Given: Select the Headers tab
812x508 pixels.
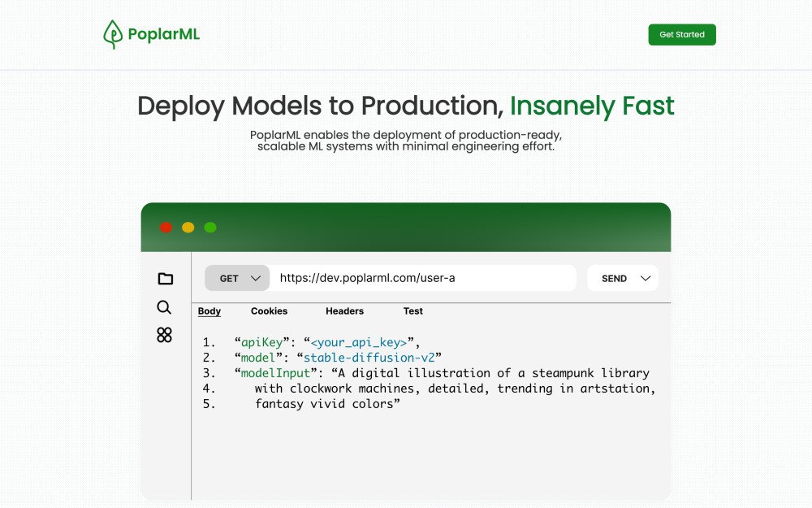Looking at the screenshot, I should 344,311.
